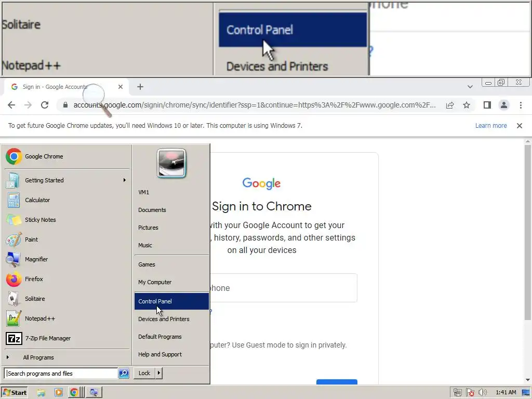Viewport: 532px width, 399px height.
Task: Click the Chrome forward navigation arrow
Action: 28,105
